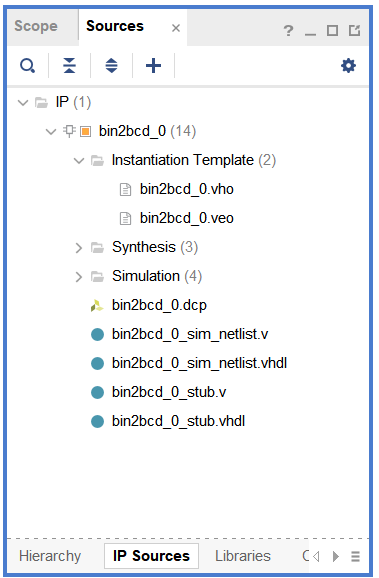Screen dimensions: 379x578
Task: Select the bin2bcd_0.dcp checkpoint file
Action: point(159,305)
